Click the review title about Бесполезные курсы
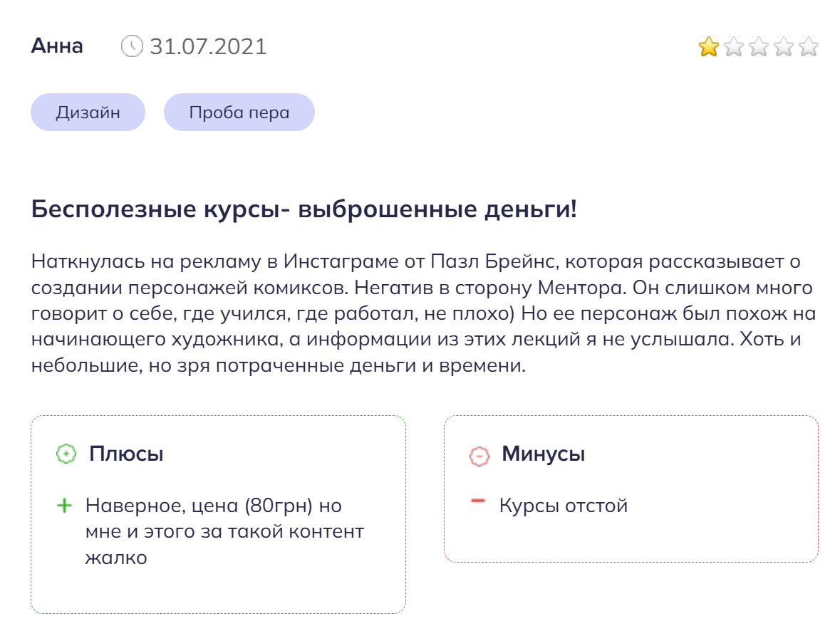Screen dimensions: 840x626 [304, 211]
